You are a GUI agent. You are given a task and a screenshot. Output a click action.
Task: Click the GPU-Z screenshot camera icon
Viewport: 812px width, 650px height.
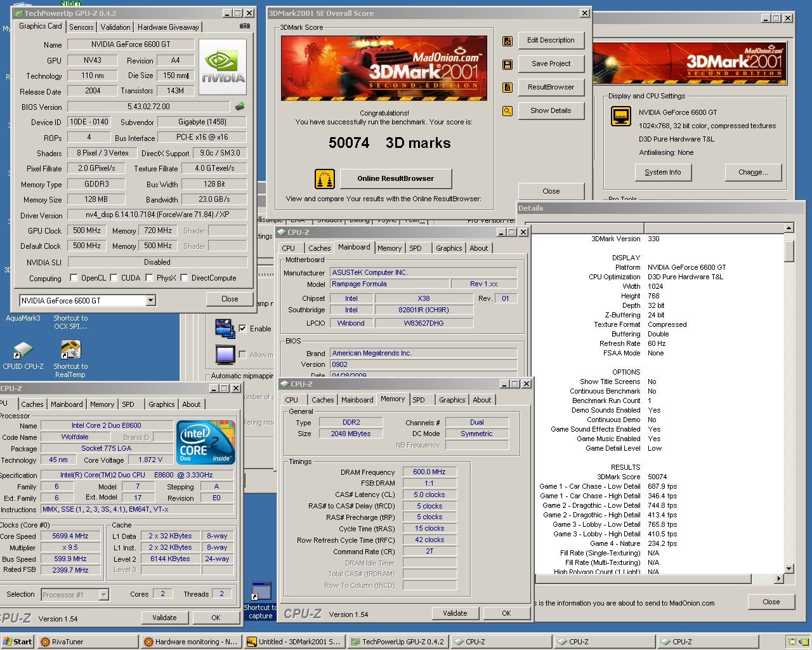coord(244,26)
